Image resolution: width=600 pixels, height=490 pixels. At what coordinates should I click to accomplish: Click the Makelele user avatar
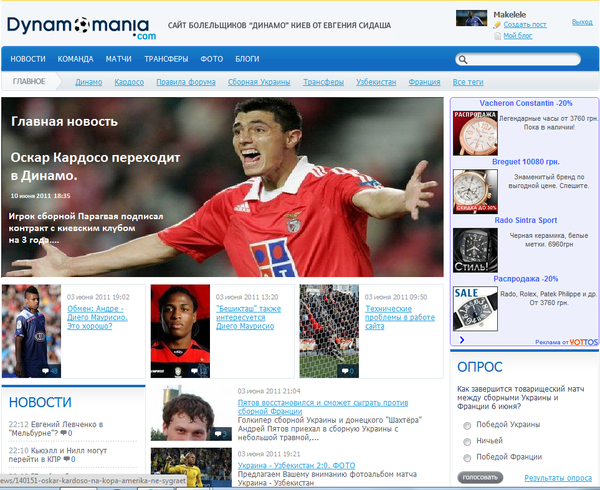[473, 18]
